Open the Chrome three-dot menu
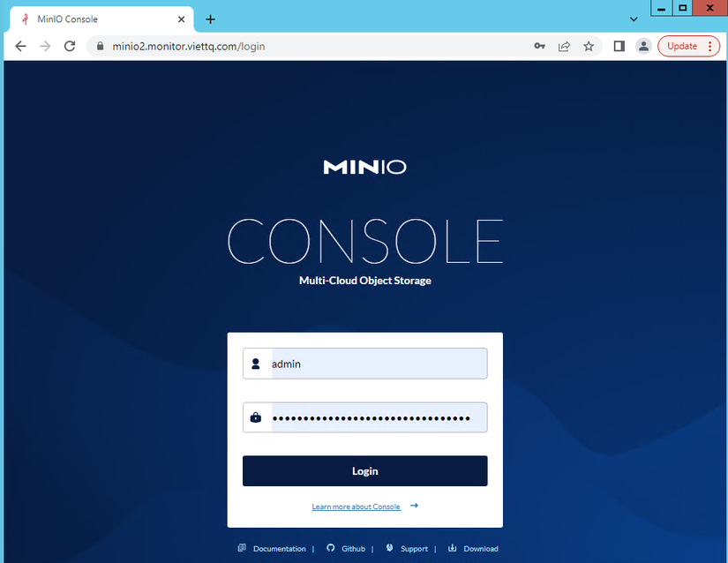Screen dimensions: 728x563 (709, 46)
